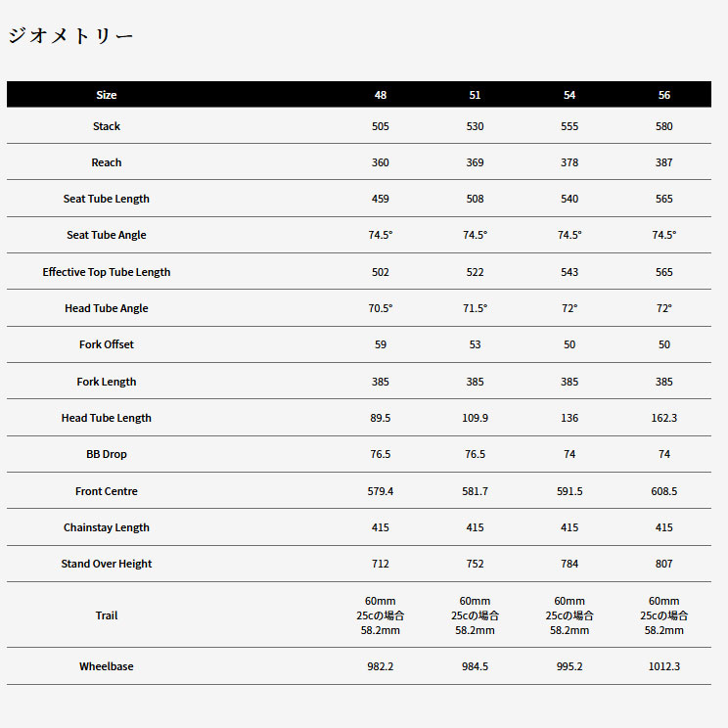Select the Size column header

click(107, 95)
